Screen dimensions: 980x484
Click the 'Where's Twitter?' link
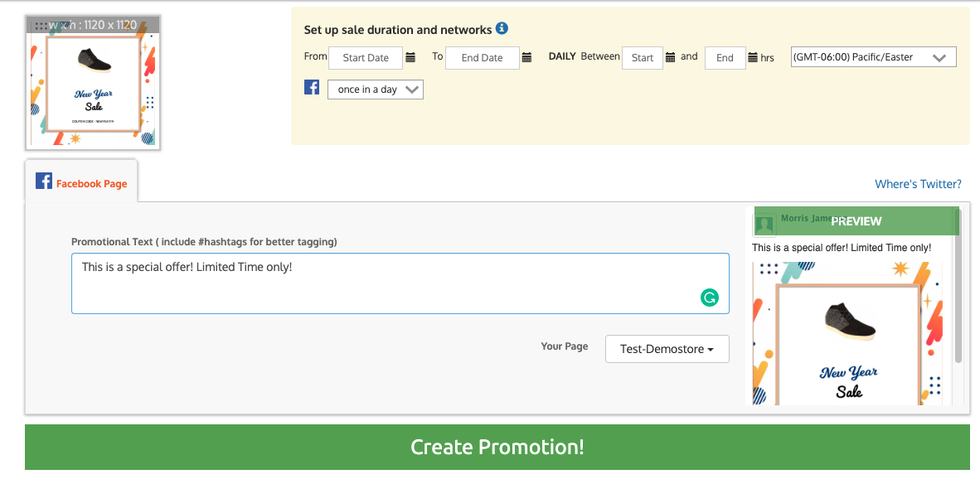pyautogui.click(x=918, y=184)
